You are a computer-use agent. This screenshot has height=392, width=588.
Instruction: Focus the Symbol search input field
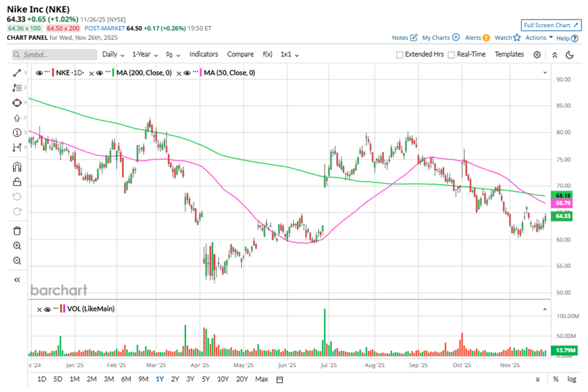(54, 55)
